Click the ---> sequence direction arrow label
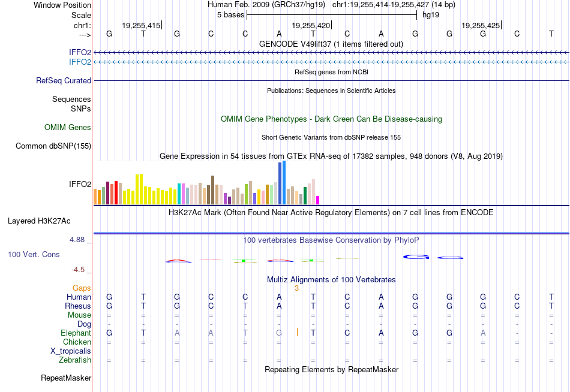Viewport: 570px width, 392px height. (x=85, y=35)
